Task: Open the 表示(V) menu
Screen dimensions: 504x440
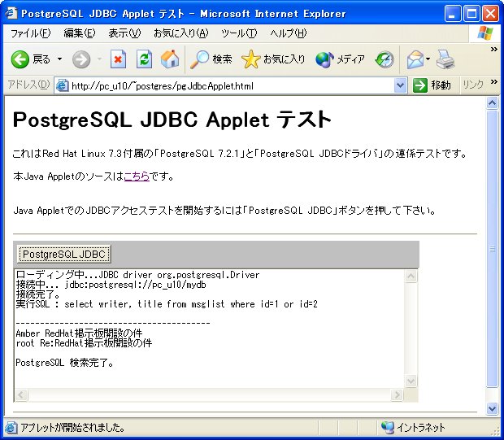Action: (124, 33)
